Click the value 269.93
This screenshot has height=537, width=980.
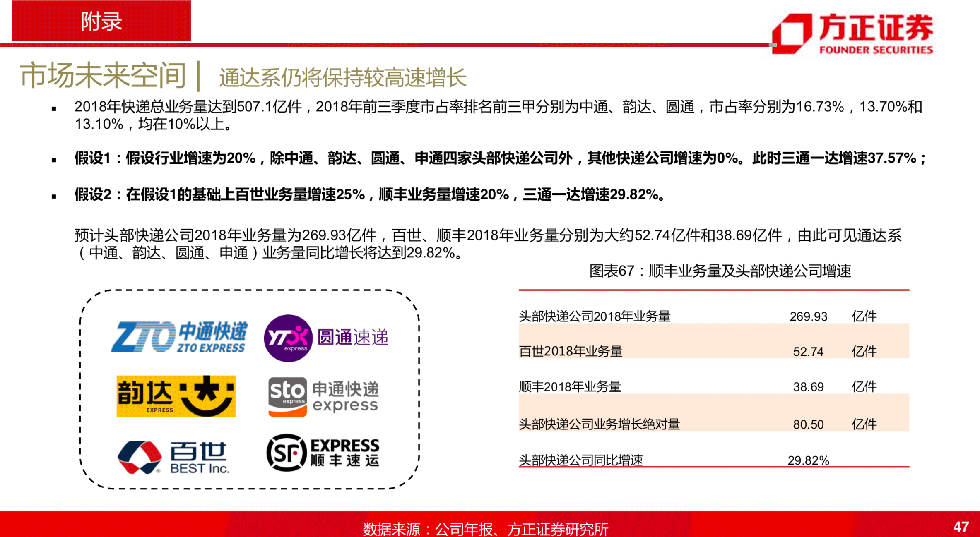(x=808, y=316)
